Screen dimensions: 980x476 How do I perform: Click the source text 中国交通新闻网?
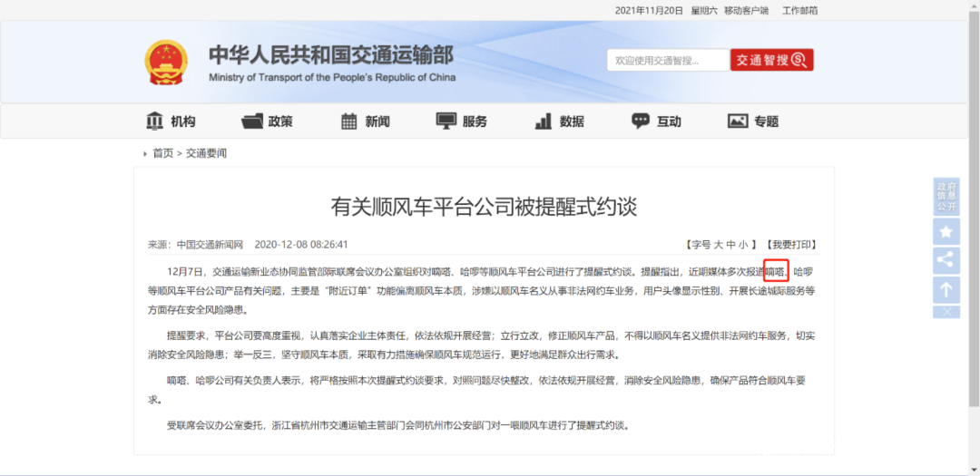click(210, 244)
